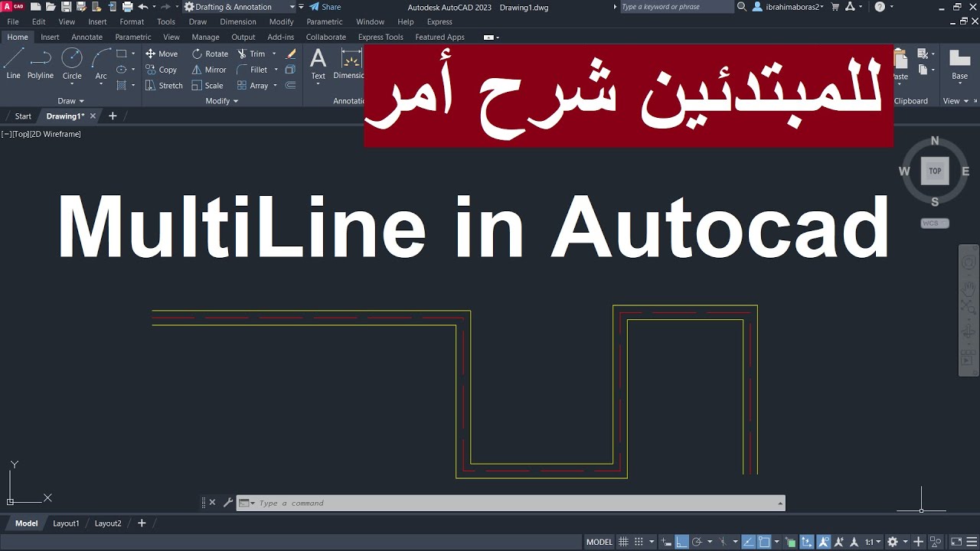Open workspace switching gear dropdown arrow
Image resolution: width=980 pixels, height=551 pixels.
pos(905,542)
